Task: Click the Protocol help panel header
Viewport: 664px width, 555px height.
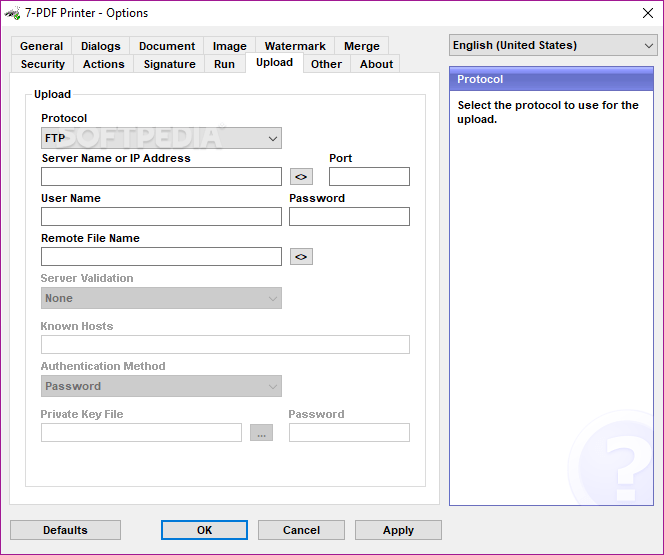Action: tap(551, 79)
